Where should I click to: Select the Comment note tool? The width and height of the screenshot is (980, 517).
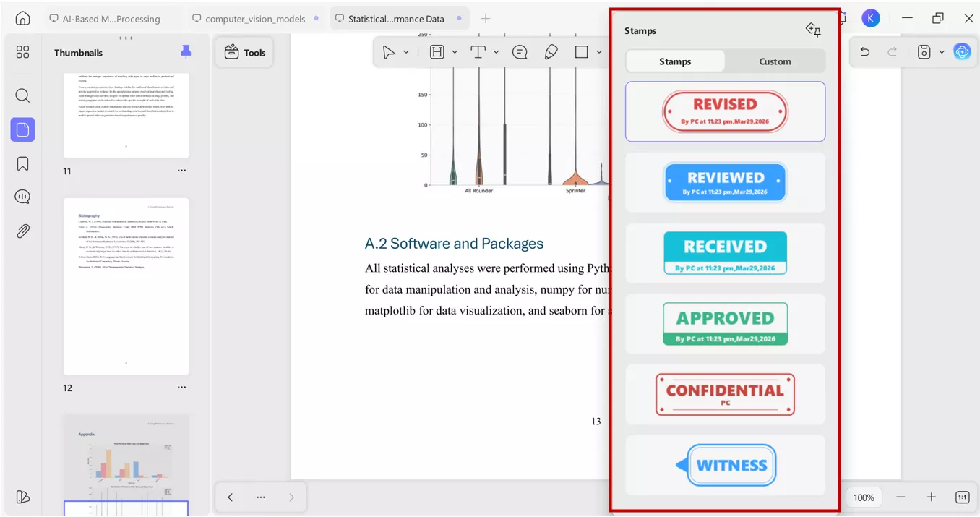520,52
